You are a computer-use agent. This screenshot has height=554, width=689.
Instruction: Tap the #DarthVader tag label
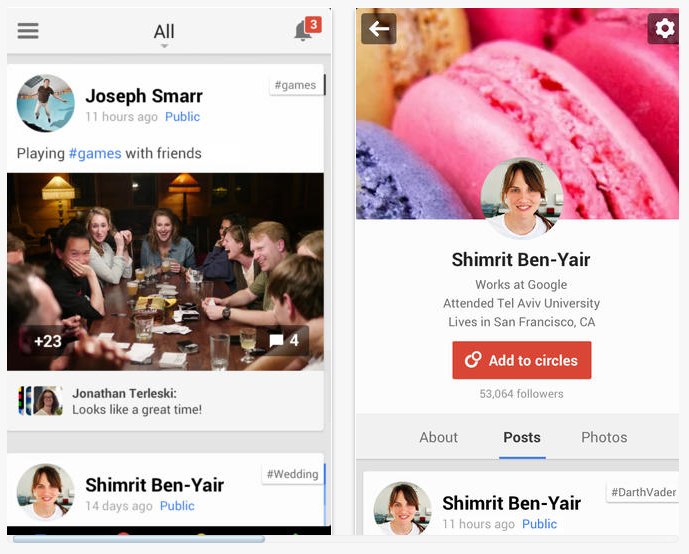point(643,492)
